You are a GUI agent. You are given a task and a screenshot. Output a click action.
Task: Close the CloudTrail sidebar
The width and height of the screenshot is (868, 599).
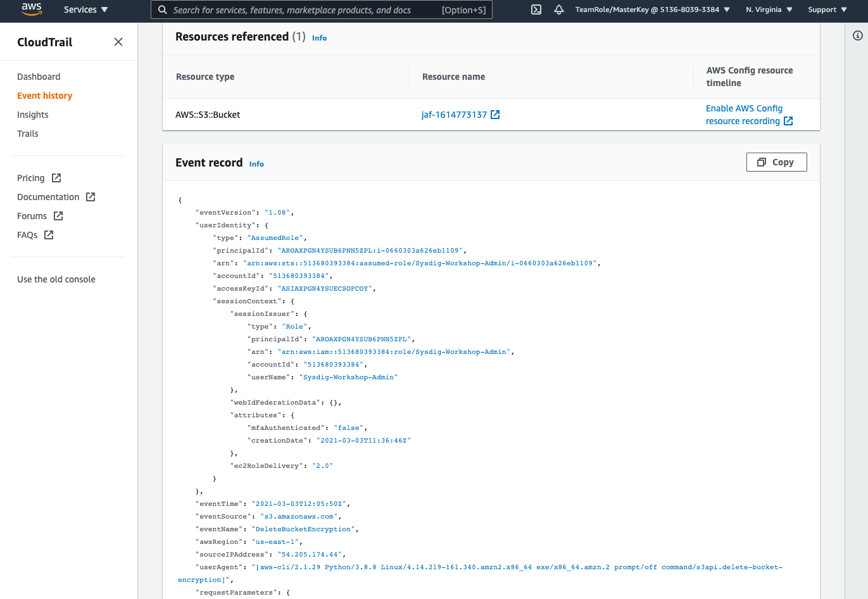118,42
